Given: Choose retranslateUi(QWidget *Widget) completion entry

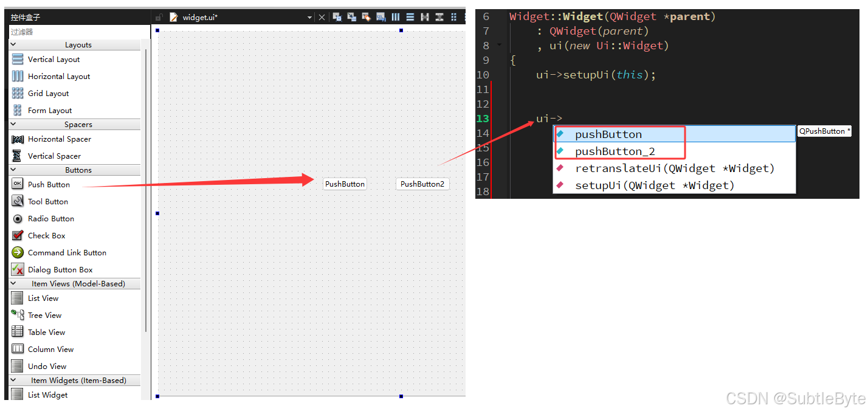Looking at the screenshot, I should [x=674, y=168].
